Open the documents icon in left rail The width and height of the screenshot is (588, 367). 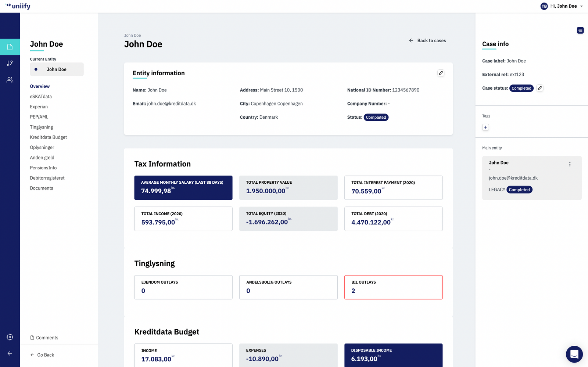10,47
